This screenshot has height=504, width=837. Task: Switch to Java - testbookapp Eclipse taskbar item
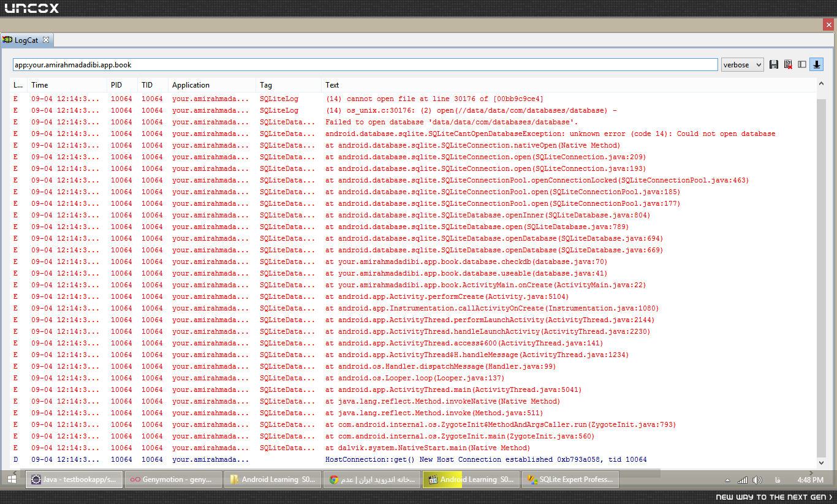[x=74, y=480]
